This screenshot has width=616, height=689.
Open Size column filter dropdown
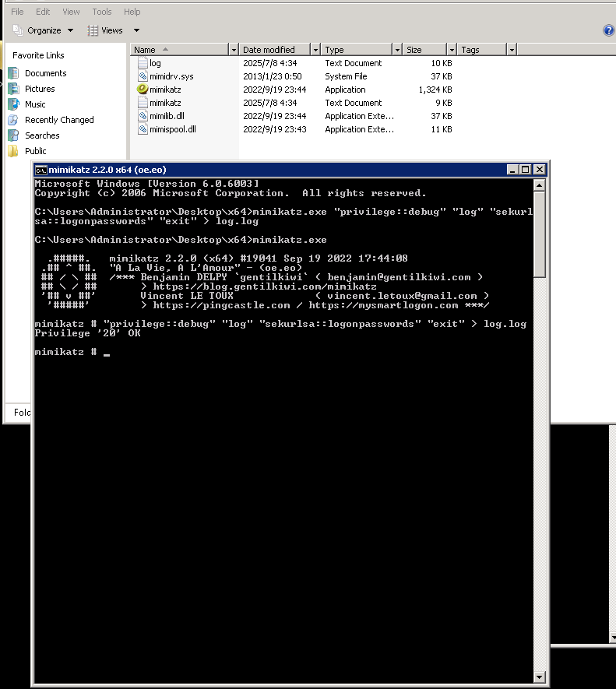(452, 50)
